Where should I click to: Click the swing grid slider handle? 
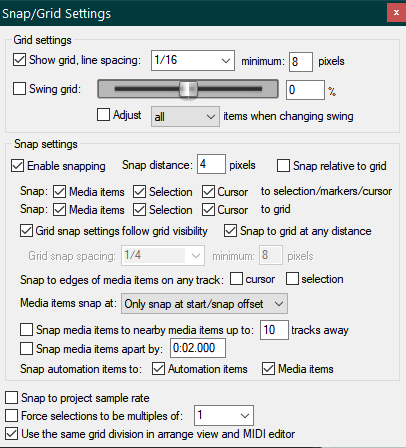point(188,89)
